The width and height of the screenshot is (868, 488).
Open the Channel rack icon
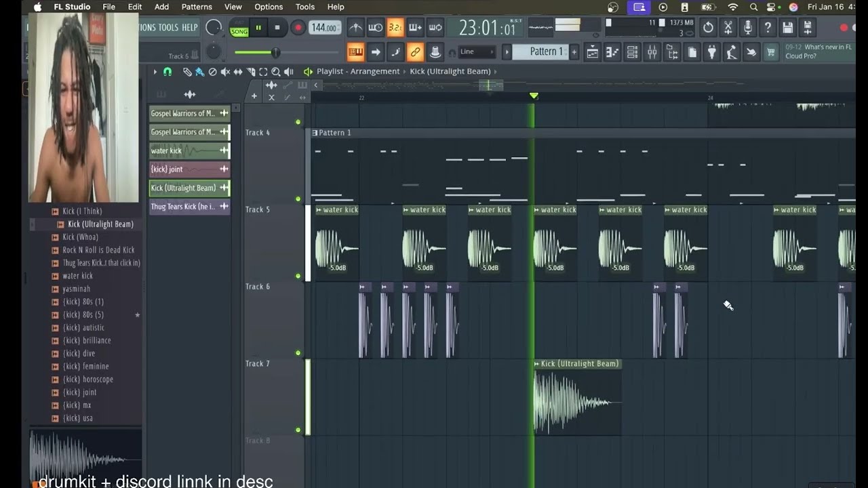[632, 52]
